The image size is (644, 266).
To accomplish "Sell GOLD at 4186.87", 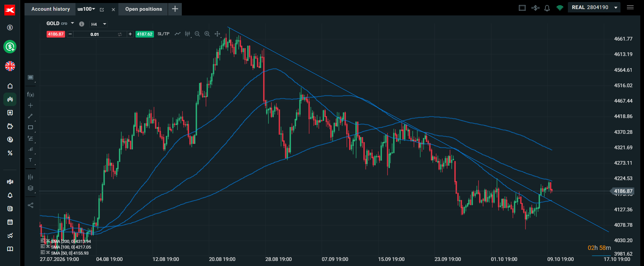I will coord(56,34).
